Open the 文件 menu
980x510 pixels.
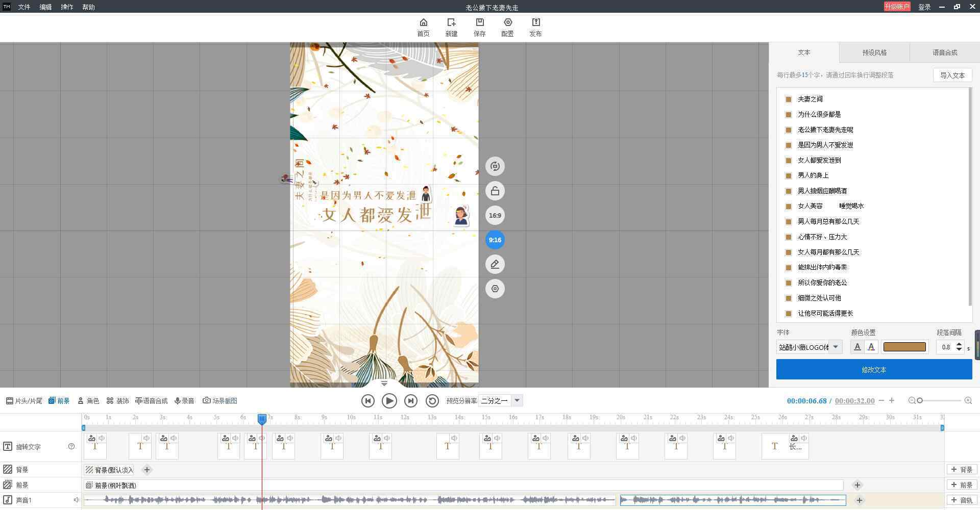click(24, 7)
